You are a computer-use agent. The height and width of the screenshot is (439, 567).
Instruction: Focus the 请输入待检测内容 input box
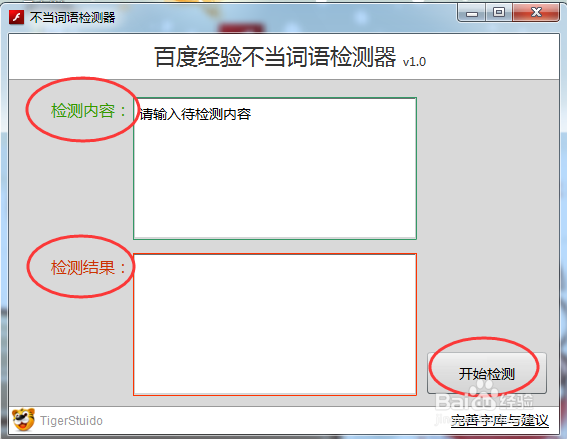(275, 169)
